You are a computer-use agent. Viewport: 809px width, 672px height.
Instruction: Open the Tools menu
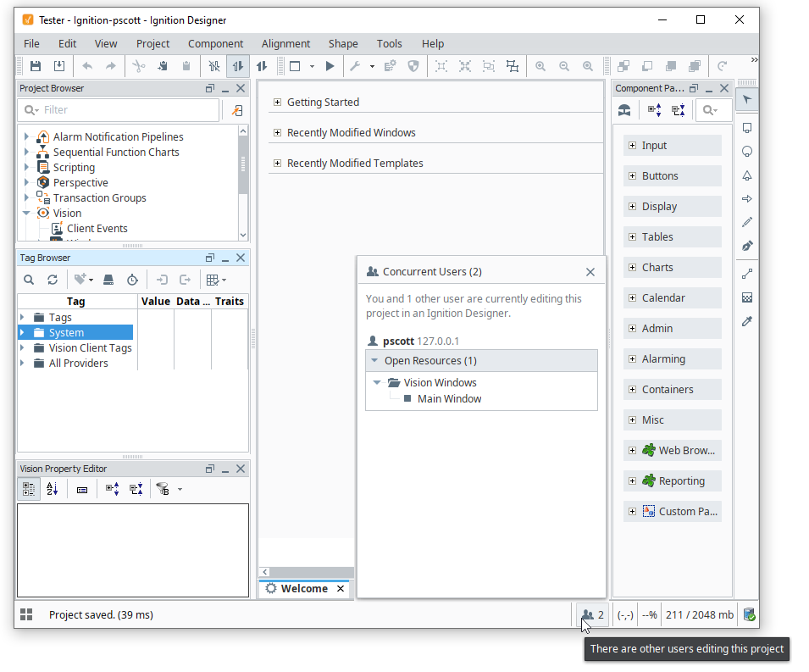point(389,44)
